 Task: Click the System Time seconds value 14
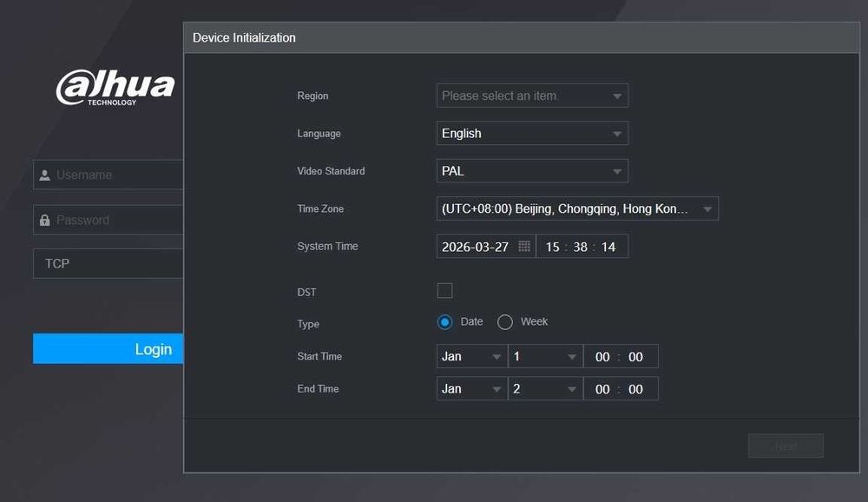click(x=608, y=247)
